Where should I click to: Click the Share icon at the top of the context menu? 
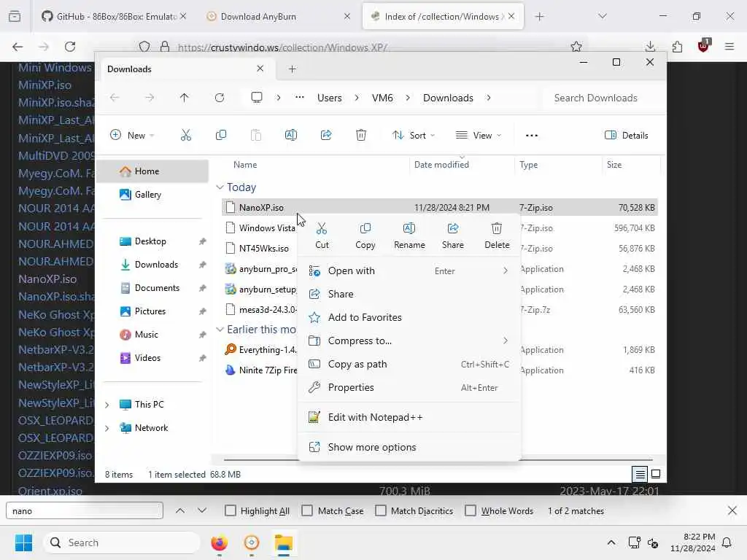[x=452, y=228]
